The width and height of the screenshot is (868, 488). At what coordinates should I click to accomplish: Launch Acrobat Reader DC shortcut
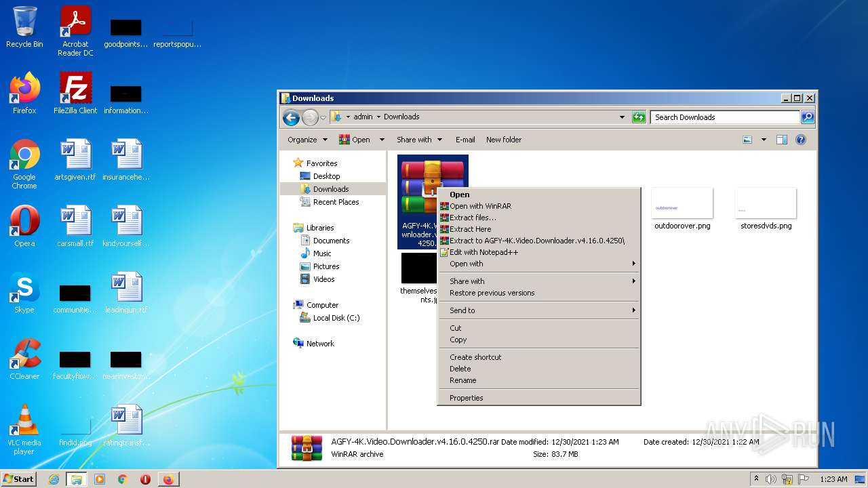click(x=75, y=31)
